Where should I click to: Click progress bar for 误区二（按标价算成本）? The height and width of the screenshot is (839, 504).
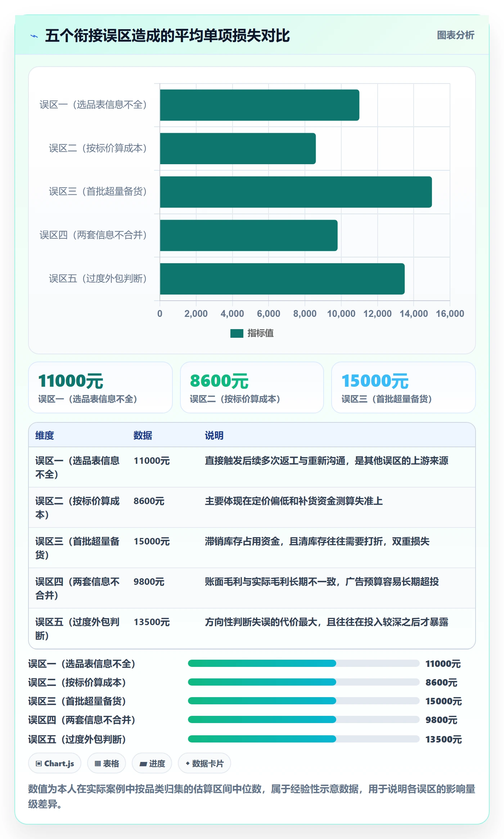(304, 682)
